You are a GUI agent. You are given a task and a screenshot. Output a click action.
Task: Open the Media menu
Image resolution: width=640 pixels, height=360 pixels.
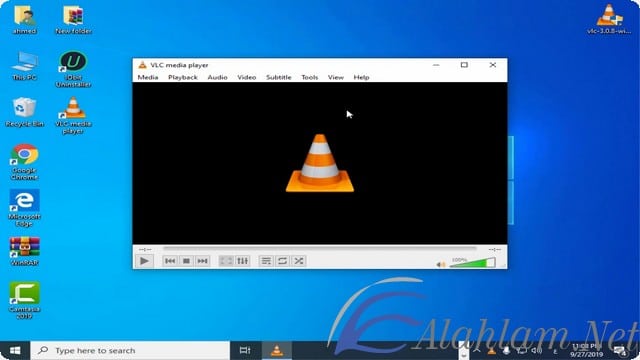point(148,77)
